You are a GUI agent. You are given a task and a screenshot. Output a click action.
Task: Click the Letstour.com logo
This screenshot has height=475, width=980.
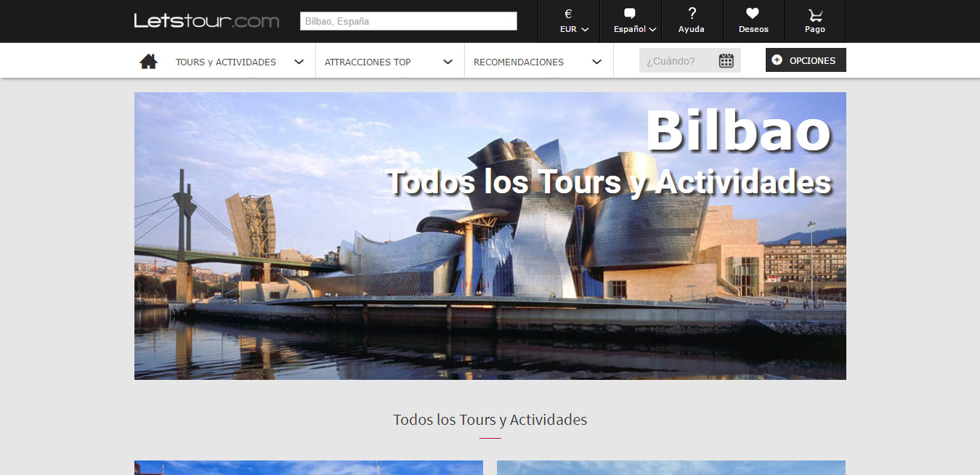[206, 20]
